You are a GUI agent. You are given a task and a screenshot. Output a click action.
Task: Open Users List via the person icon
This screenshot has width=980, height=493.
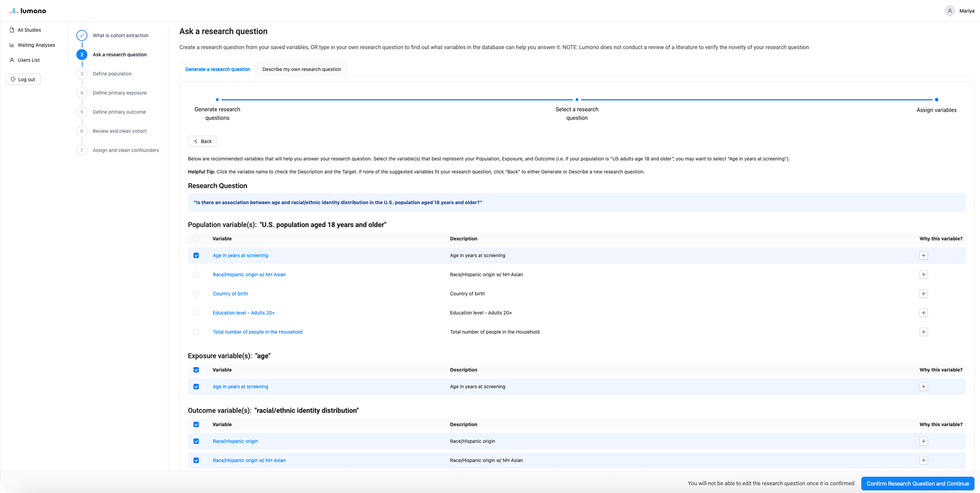pos(11,60)
